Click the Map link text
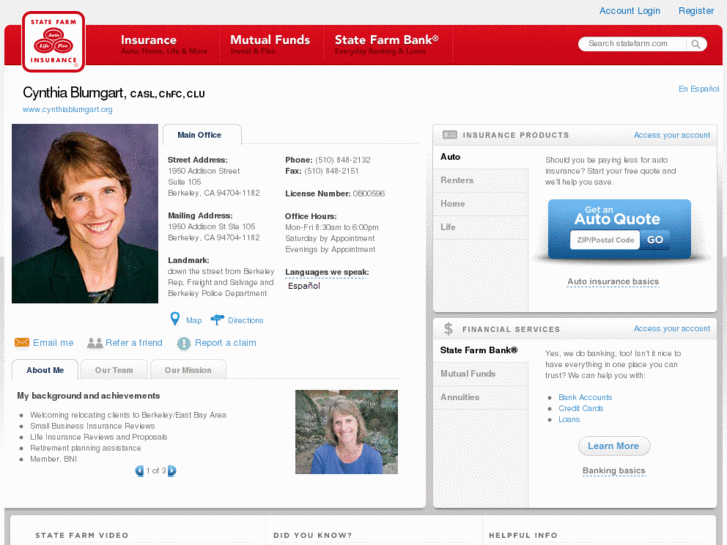Viewport: 727px width, 545px height. pos(194,321)
